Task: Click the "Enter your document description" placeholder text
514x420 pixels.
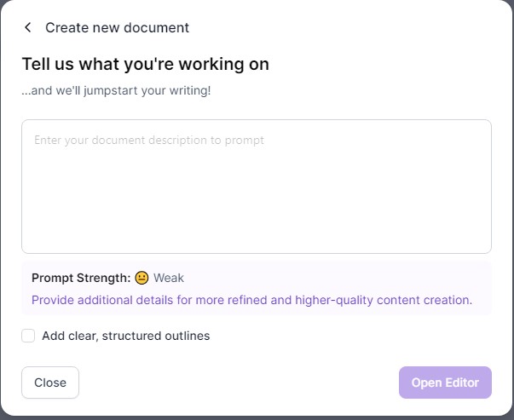Action: tap(149, 140)
